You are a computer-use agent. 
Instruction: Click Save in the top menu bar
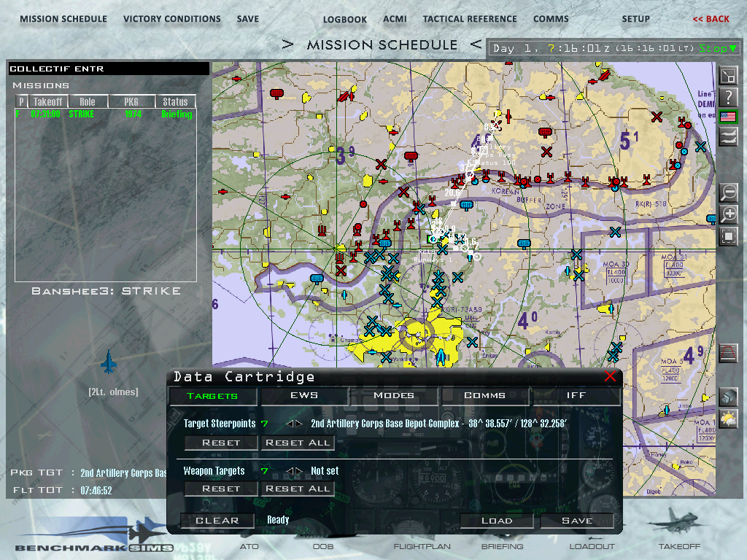pyautogui.click(x=248, y=19)
